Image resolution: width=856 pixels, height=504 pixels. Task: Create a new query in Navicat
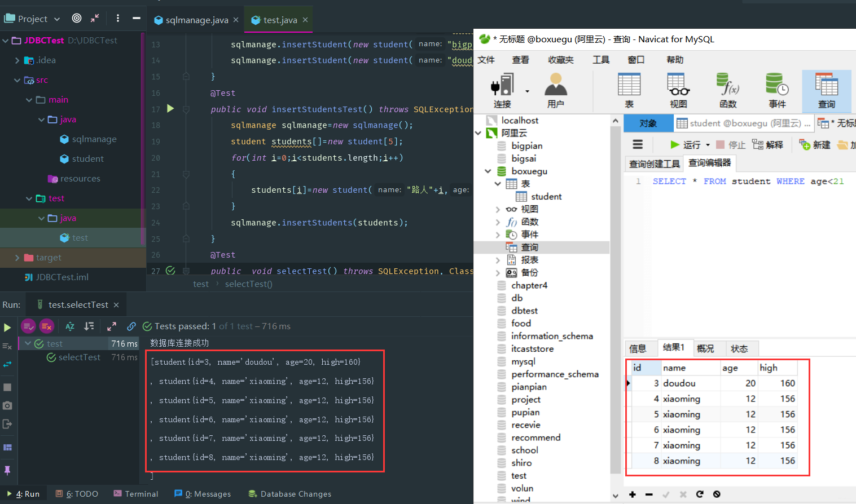point(815,145)
